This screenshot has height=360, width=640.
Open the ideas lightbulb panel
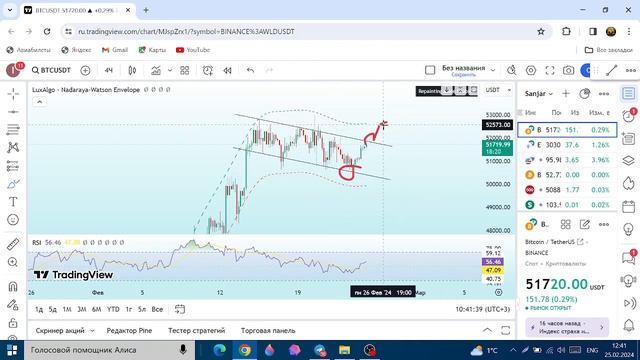[629, 229]
